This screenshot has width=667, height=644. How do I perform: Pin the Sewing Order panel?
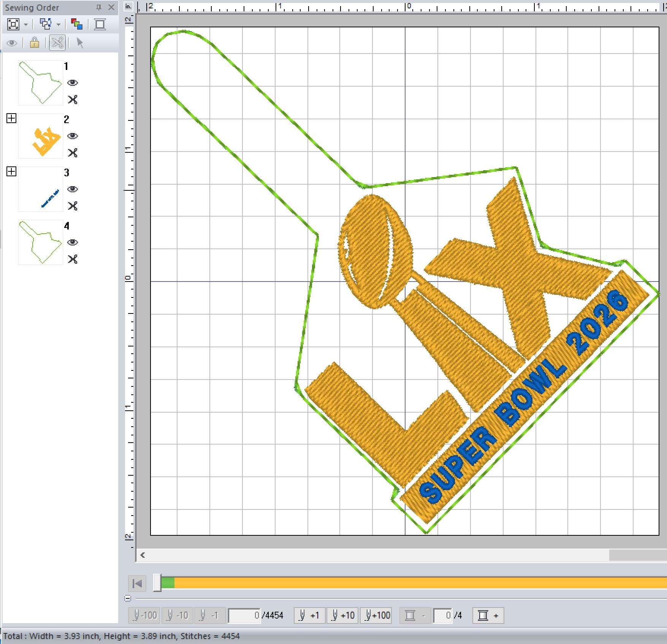(x=99, y=7)
